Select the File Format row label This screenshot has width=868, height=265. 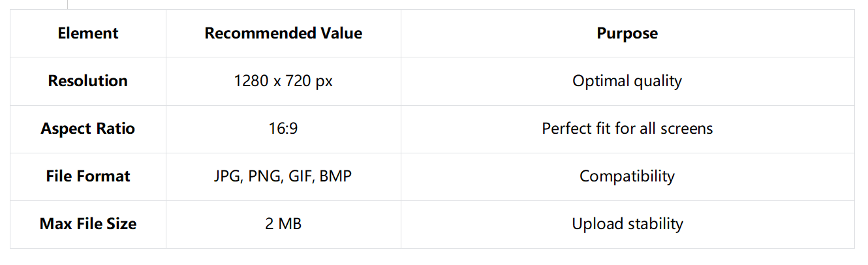pyautogui.click(x=88, y=176)
